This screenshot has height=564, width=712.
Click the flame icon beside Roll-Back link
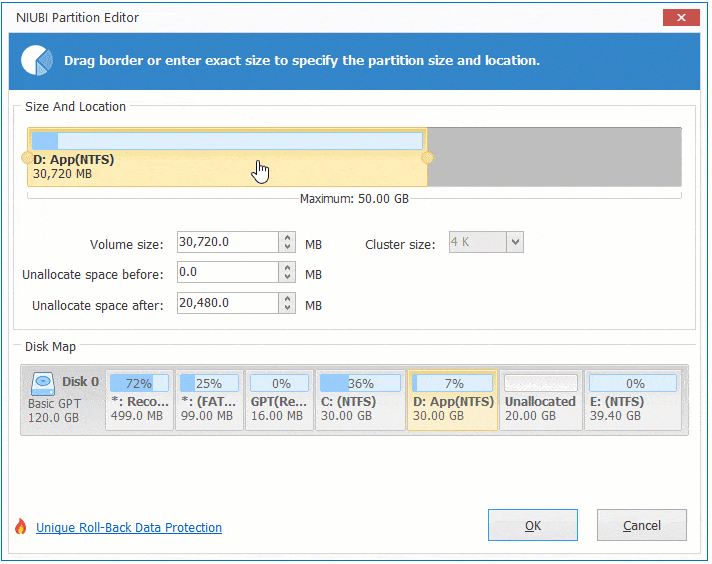click(20, 527)
